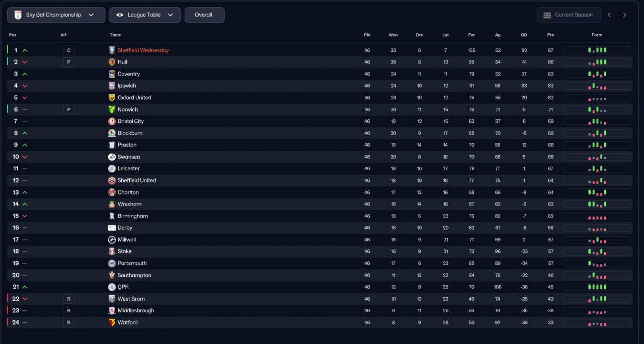Sort table by GD column header

click(524, 35)
